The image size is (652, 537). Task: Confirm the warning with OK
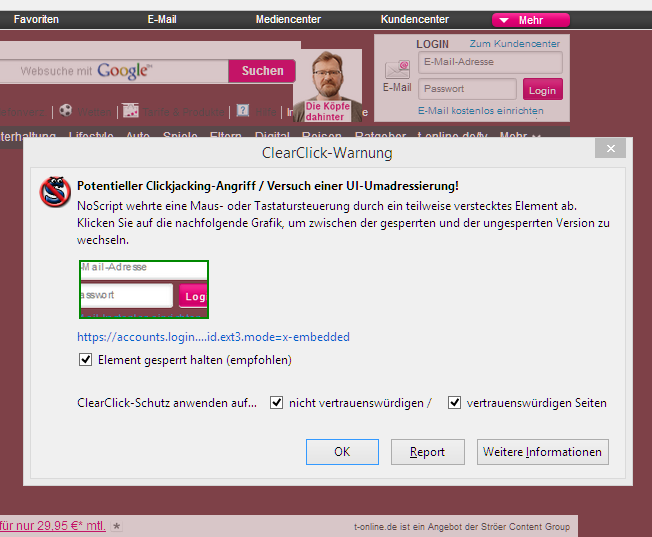click(342, 452)
